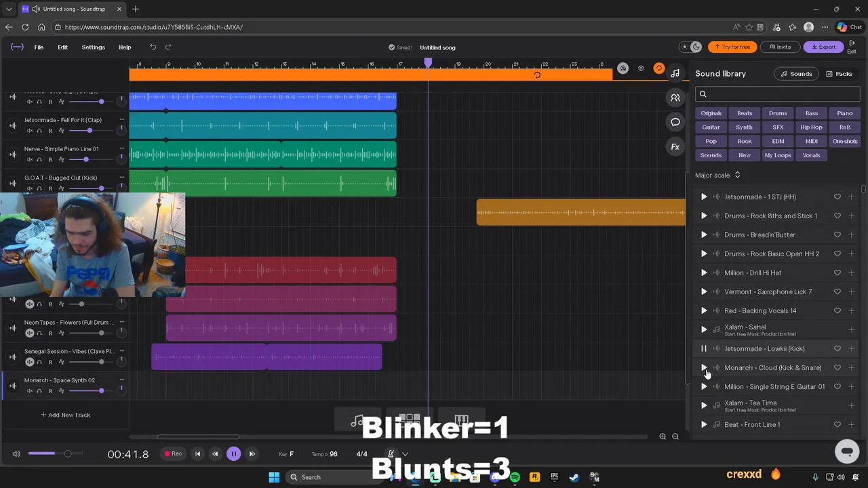Arm recording on Nerve - Simple Piano Line 01
Image resolution: width=868 pixels, height=488 pixels.
(x=50, y=159)
